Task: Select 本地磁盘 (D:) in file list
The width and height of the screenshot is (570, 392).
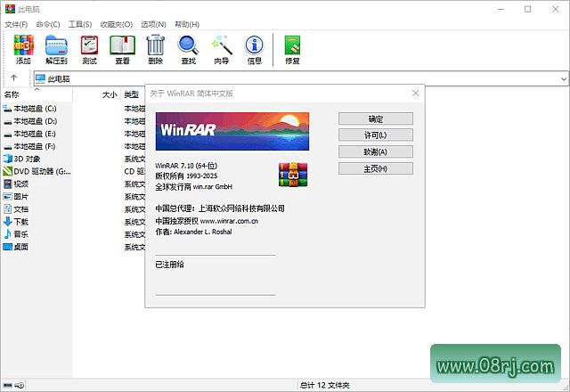Action: point(36,121)
